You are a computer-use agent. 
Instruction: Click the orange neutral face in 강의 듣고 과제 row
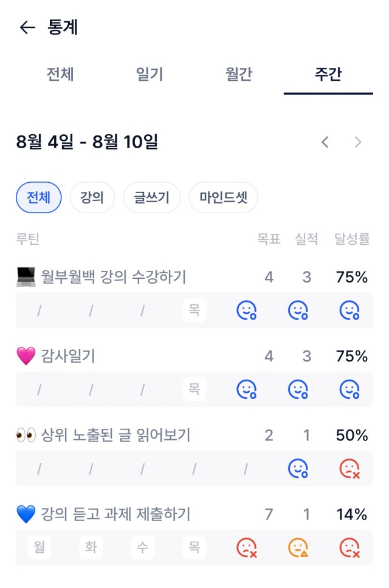[298, 548]
